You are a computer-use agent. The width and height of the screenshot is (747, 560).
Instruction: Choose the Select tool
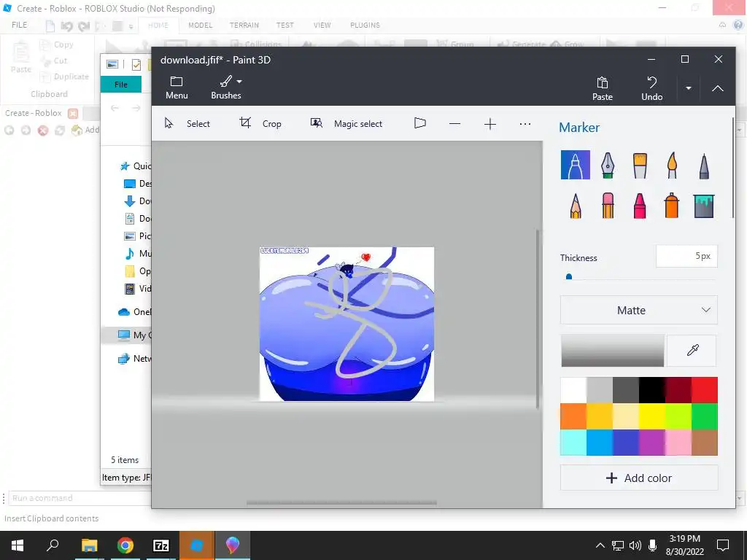[x=187, y=124]
